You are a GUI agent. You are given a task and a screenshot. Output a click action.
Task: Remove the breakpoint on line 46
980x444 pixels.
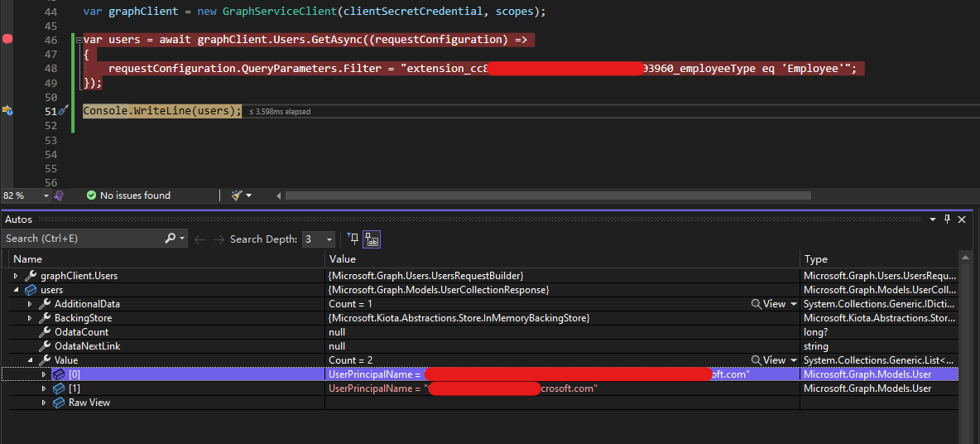pos(7,40)
